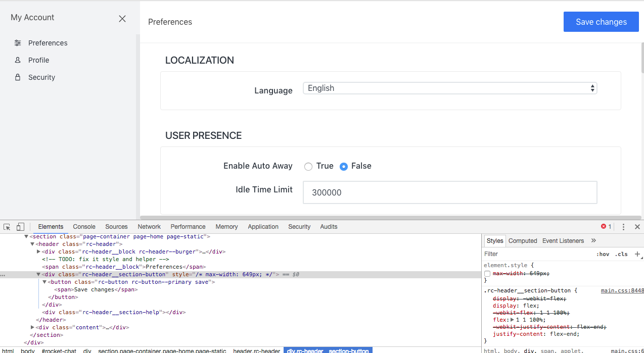This screenshot has width=644, height=353.
Task: Activate the DevTools inspect element picker
Action: [7, 227]
